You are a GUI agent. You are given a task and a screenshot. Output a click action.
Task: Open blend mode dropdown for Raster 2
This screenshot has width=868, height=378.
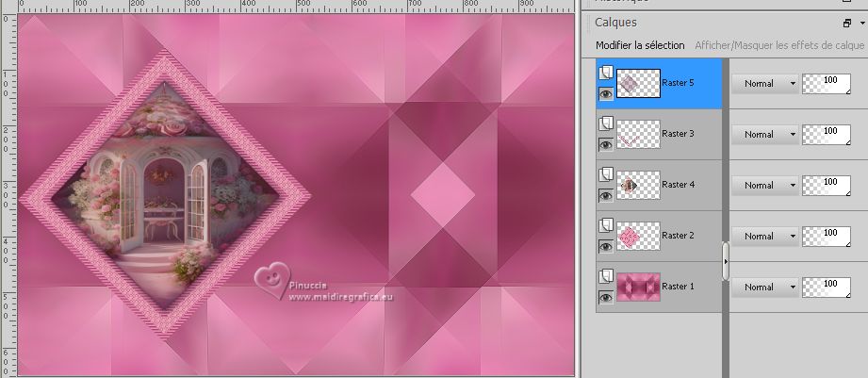coord(765,237)
